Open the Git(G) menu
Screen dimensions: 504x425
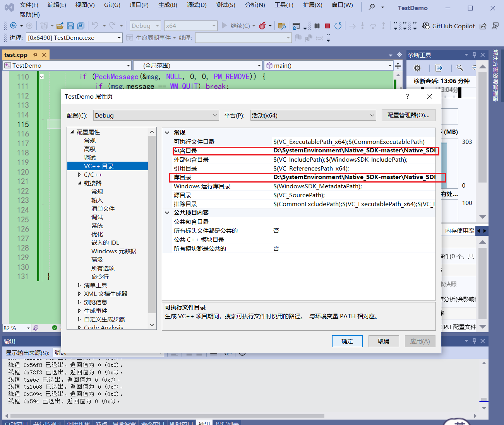(112, 5)
